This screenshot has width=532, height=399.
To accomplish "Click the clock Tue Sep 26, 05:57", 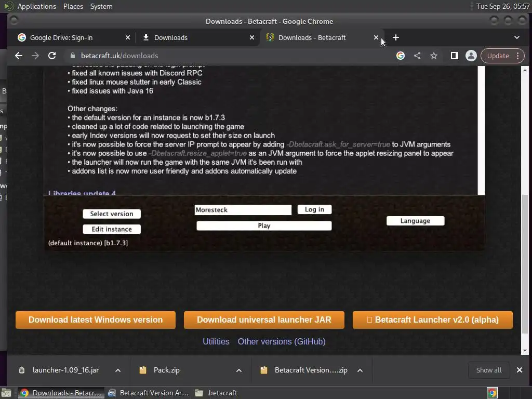I will point(503,6).
